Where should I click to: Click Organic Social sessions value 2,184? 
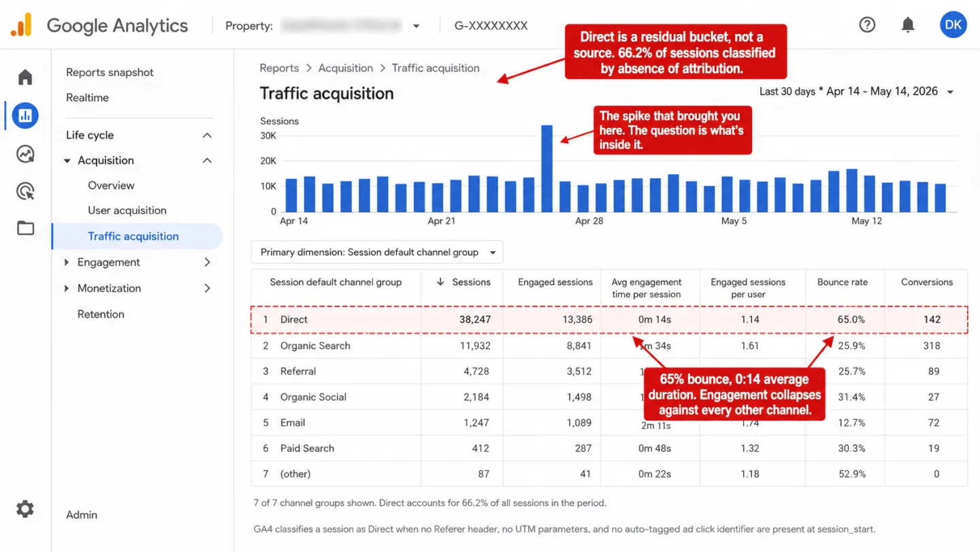pyautogui.click(x=476, y=397)
